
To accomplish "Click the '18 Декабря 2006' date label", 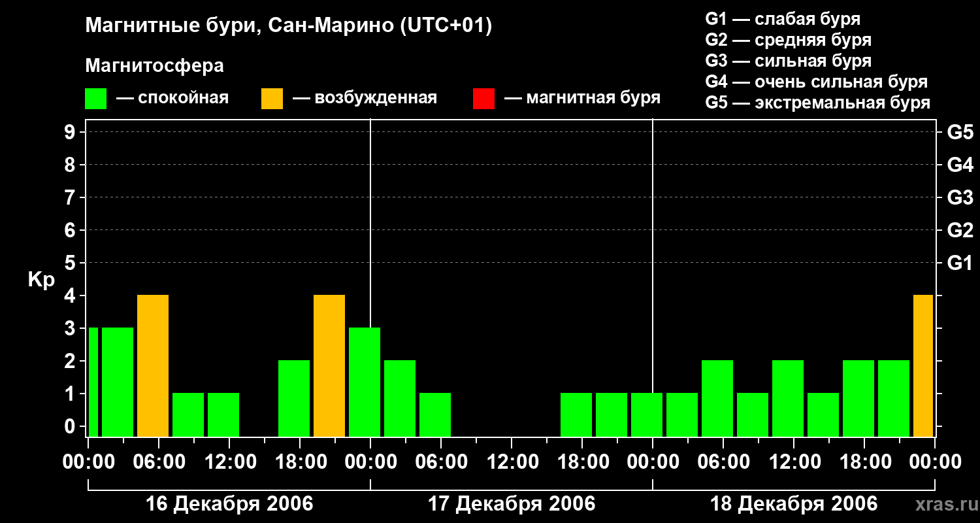I will [794, 504].
